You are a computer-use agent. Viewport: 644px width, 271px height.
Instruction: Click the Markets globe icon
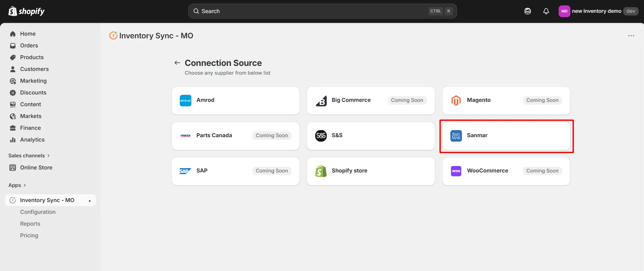[13, 116]
